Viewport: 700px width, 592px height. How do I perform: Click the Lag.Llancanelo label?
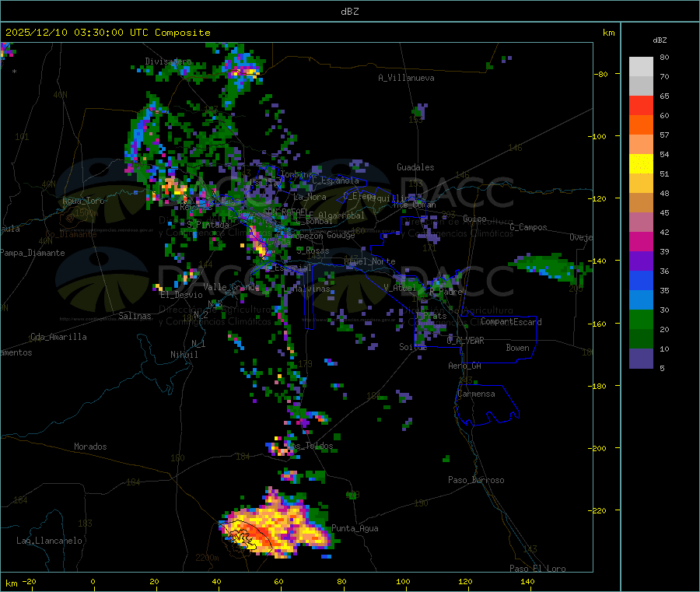tap(49, 541)
